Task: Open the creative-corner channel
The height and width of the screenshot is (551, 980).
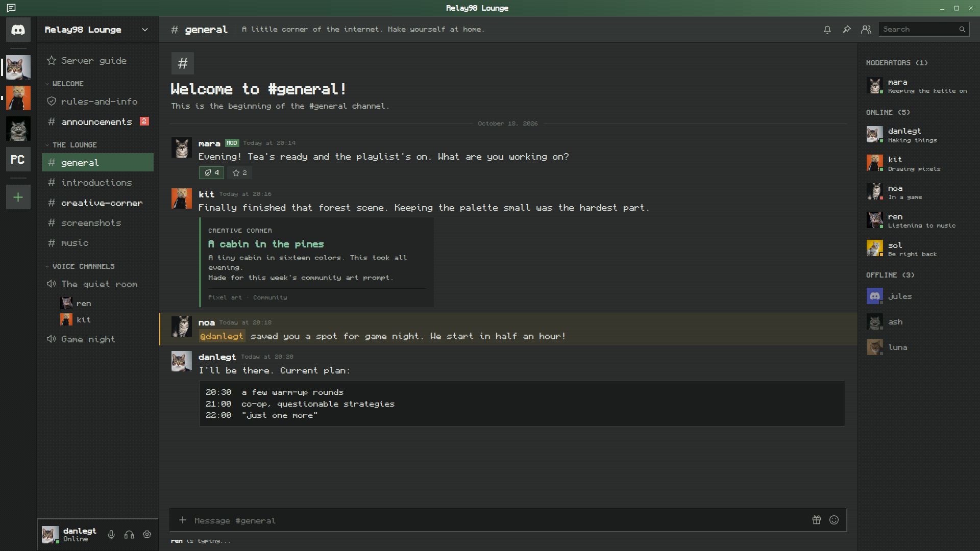Action: click(97, 203)
